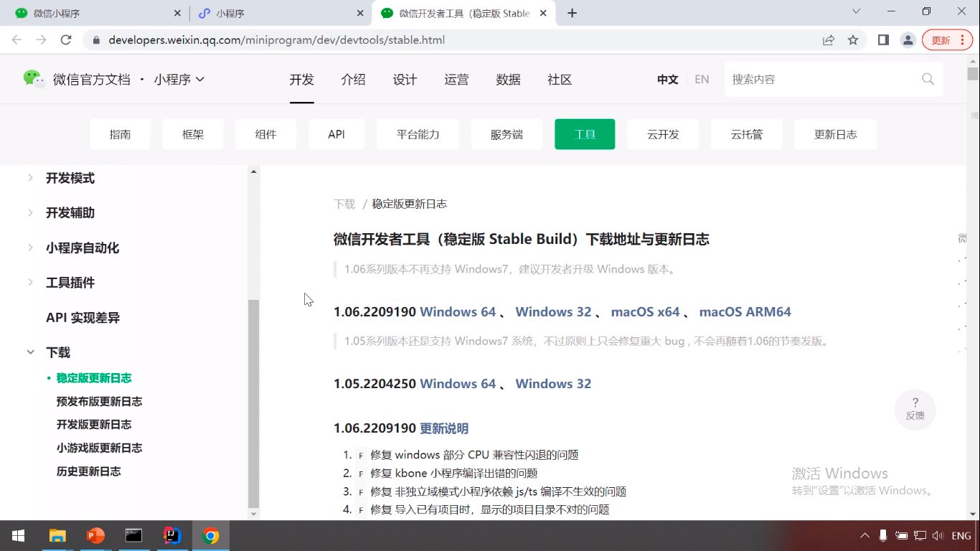Open File Explorer from the taskbar

pyautogui.click(x=57, y=535)
